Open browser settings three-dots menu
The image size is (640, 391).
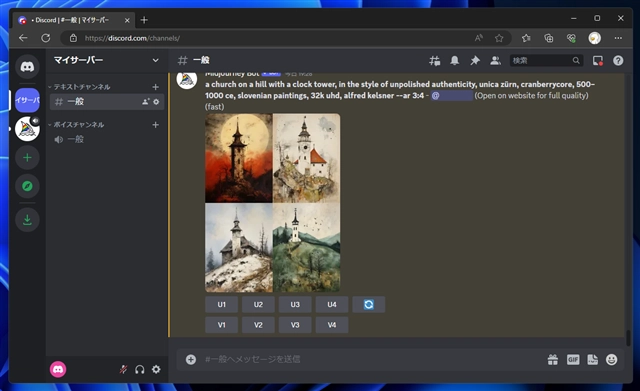tap(618, 38)
